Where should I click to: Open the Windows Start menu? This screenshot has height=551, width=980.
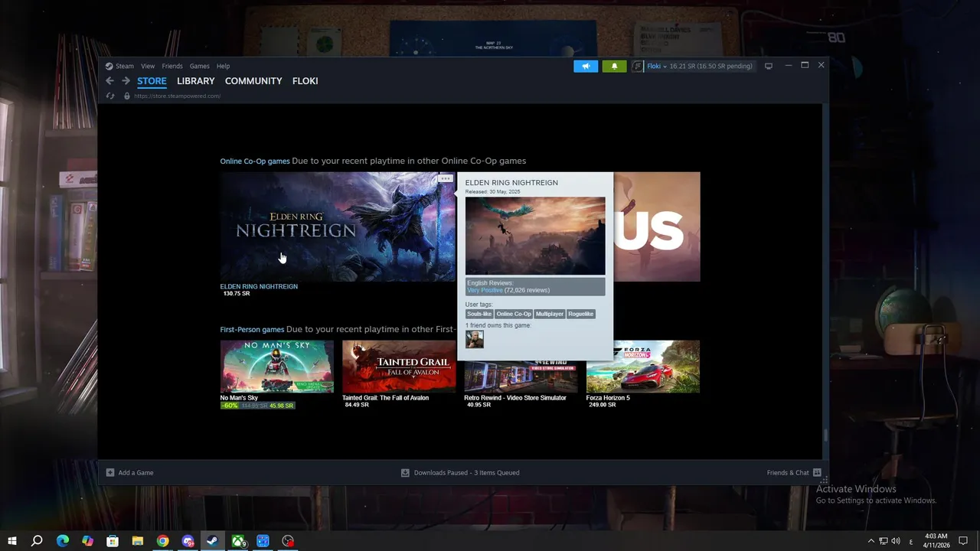click(x=12, y=541)
